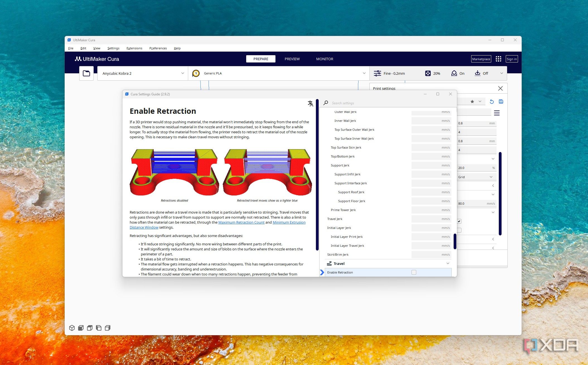The width and height of the screenshot is (588, 365).
Task: Follow the Maximum Retraction Count link
Action: [x=241, y=222]
